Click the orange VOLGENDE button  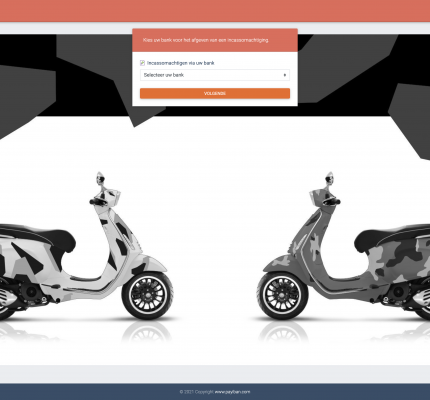[x=215, y=93]
